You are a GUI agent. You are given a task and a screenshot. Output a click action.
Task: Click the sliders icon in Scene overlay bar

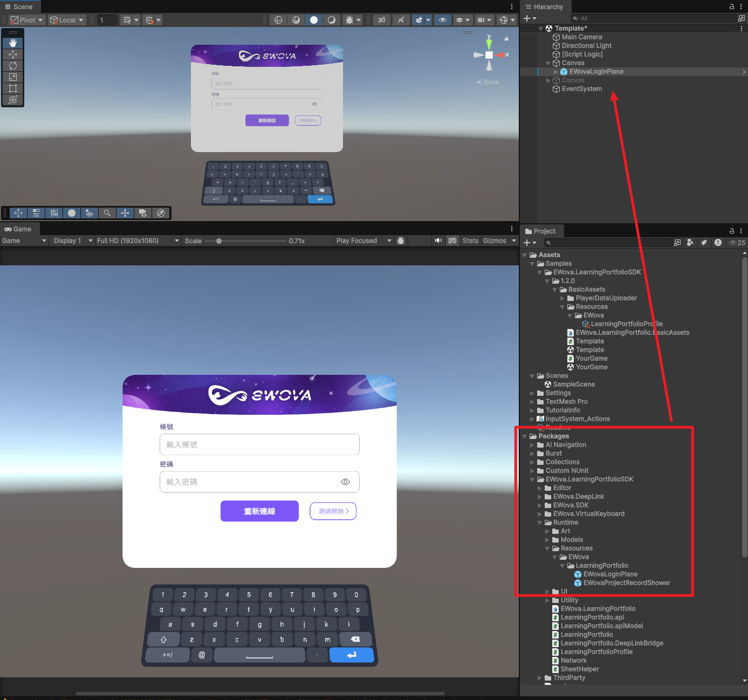pyautogui.click(x=36, y=213)
